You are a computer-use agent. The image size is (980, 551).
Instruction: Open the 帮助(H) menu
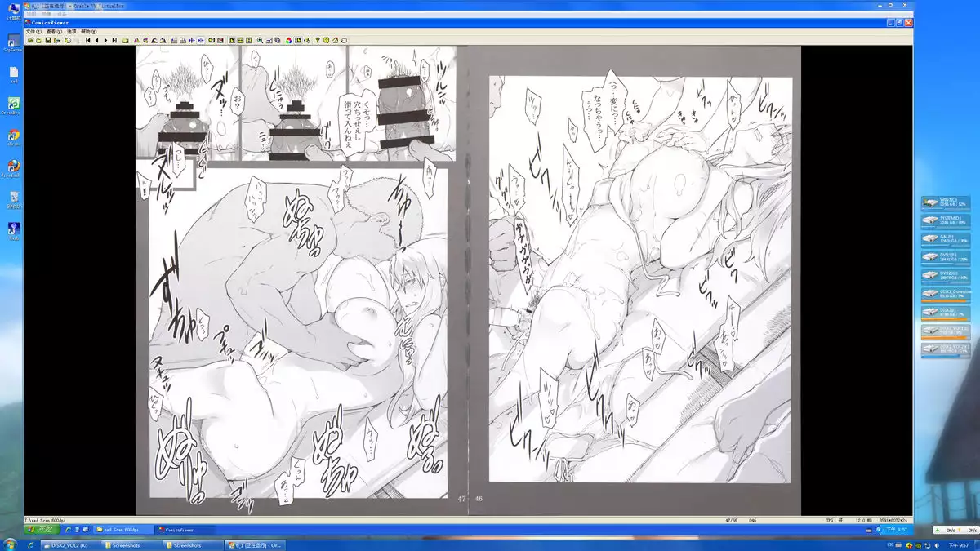coord(89,31)
